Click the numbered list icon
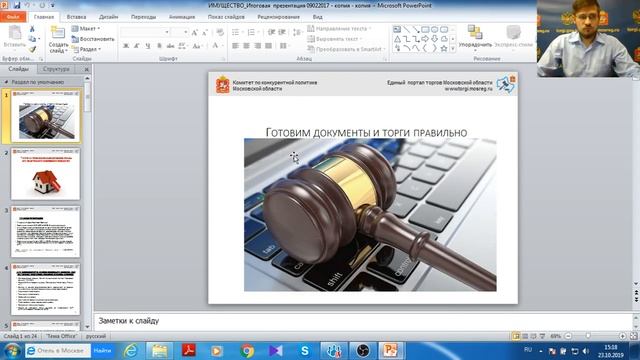 (x=252, y=32)
